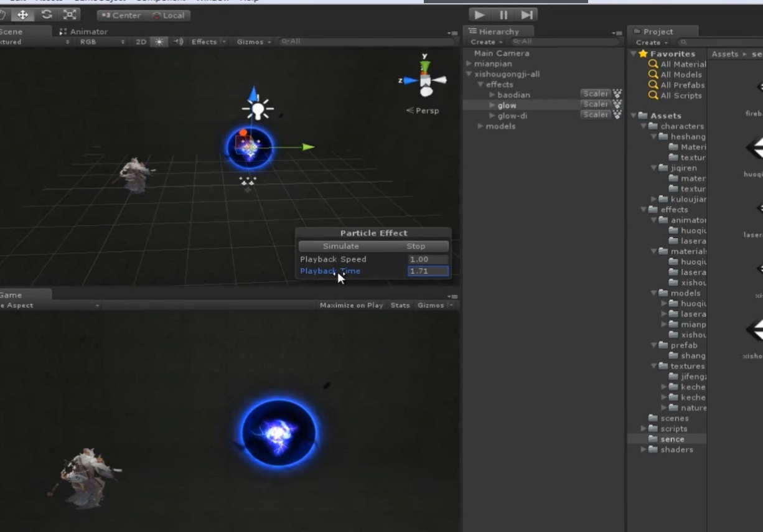
Task: Click the Playback Speed value field
Action: pos(428,259)
